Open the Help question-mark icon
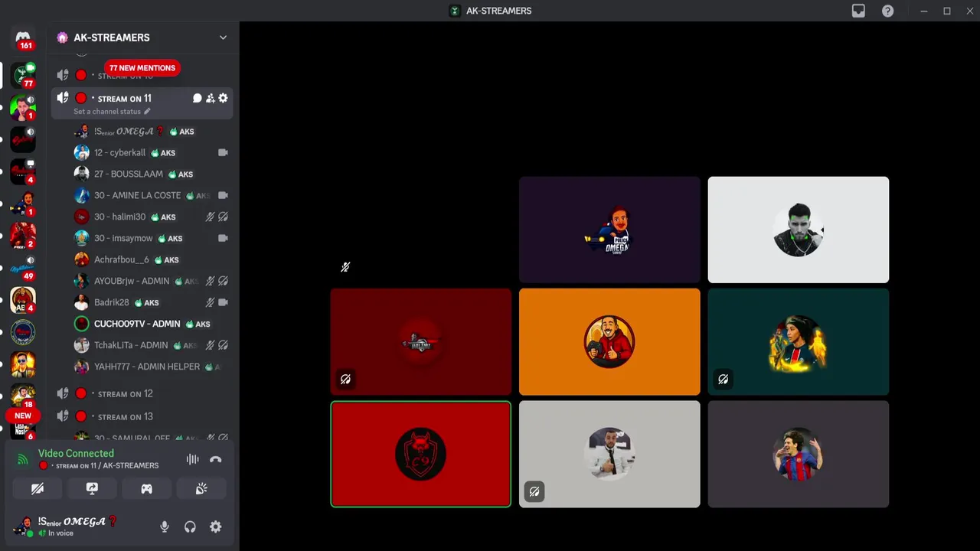This screenshot has height=551, width=980. click(887, 11)
